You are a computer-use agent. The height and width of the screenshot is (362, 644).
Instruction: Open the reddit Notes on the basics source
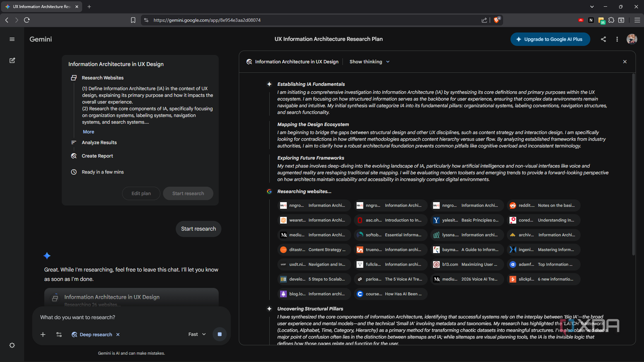543,206
